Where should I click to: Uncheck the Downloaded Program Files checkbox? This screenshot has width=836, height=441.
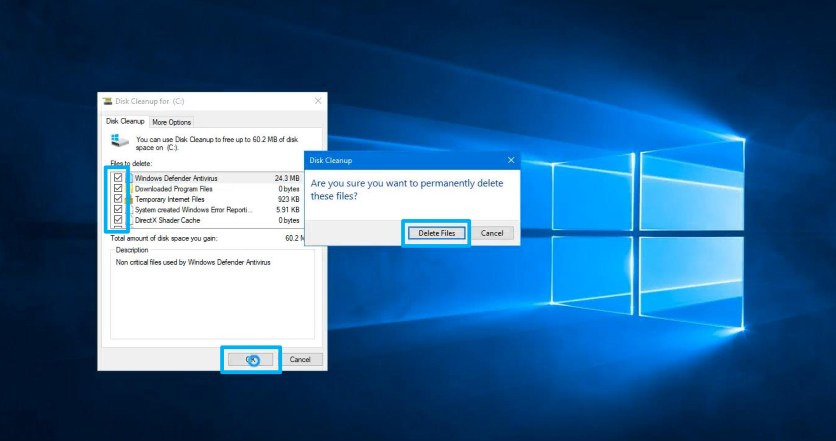[118, 188]
